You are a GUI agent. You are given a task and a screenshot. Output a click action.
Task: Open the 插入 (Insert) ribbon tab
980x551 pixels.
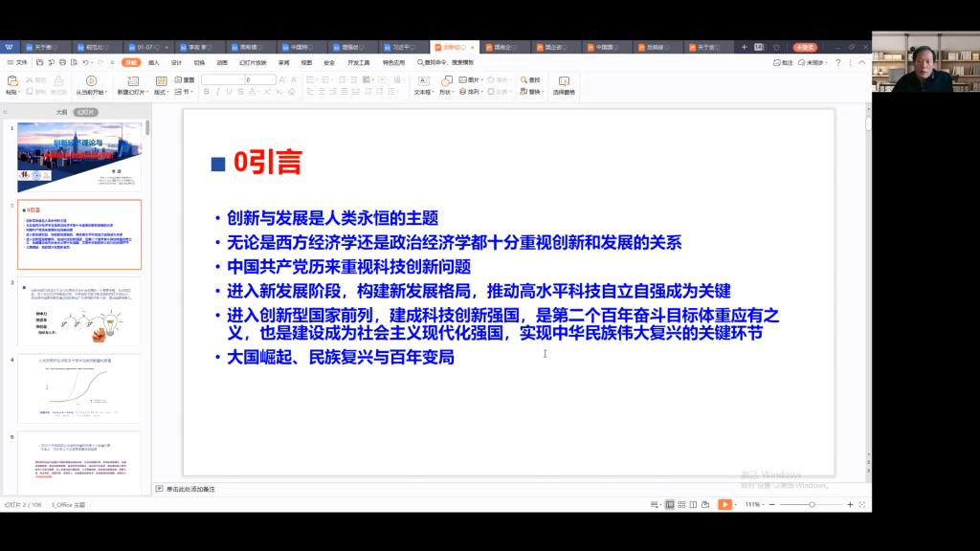153,62
